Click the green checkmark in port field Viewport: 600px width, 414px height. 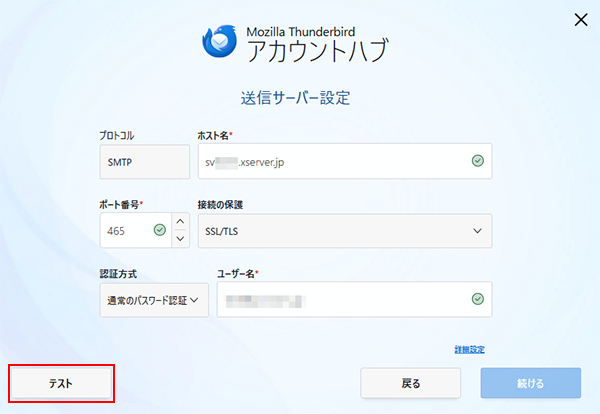(160, 230)
